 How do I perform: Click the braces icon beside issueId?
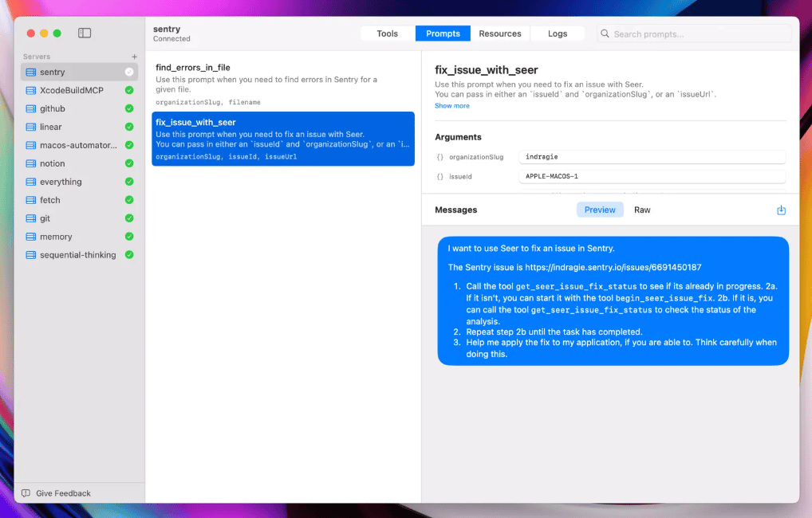click(x=440, y=176)
